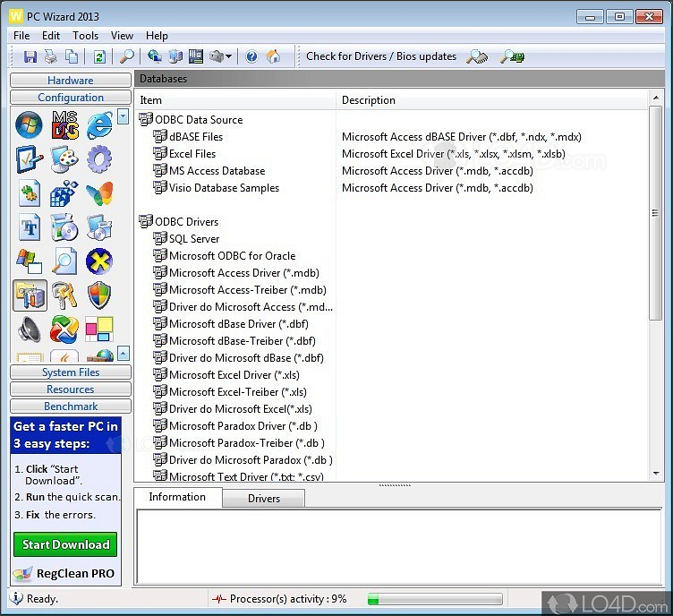Click the Home house toolbar icon
Viewport: 673px width, 616px height.
(x=274, y=56)
